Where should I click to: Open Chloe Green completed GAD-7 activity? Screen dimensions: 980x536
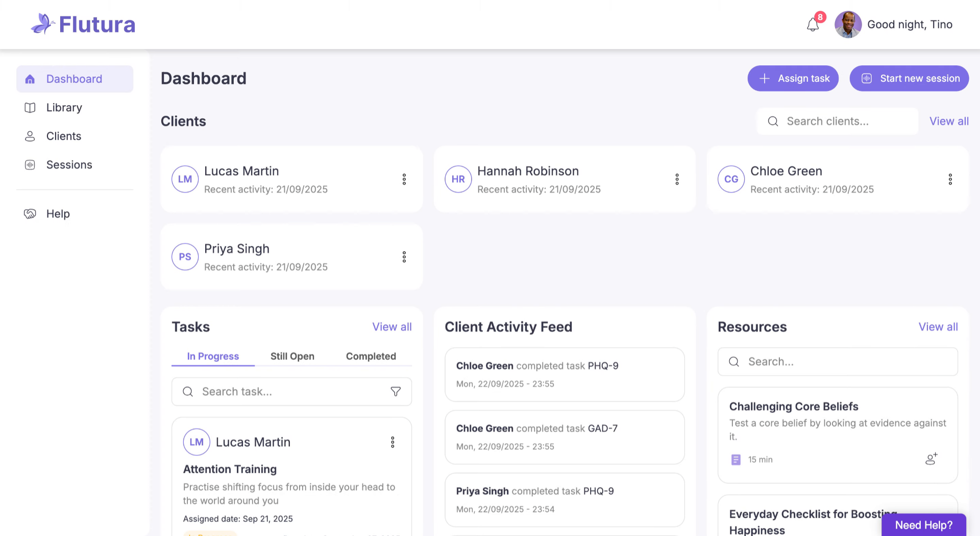pyautogui.click(x=565, y=437)
